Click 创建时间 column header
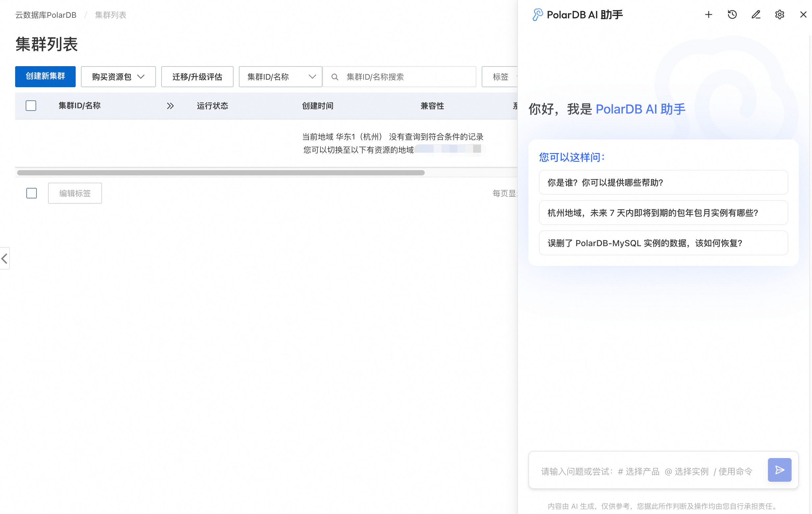 point(317,106)
